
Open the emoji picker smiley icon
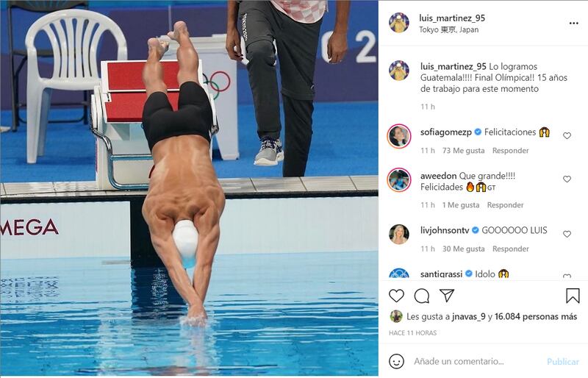[x=396, y=361]
